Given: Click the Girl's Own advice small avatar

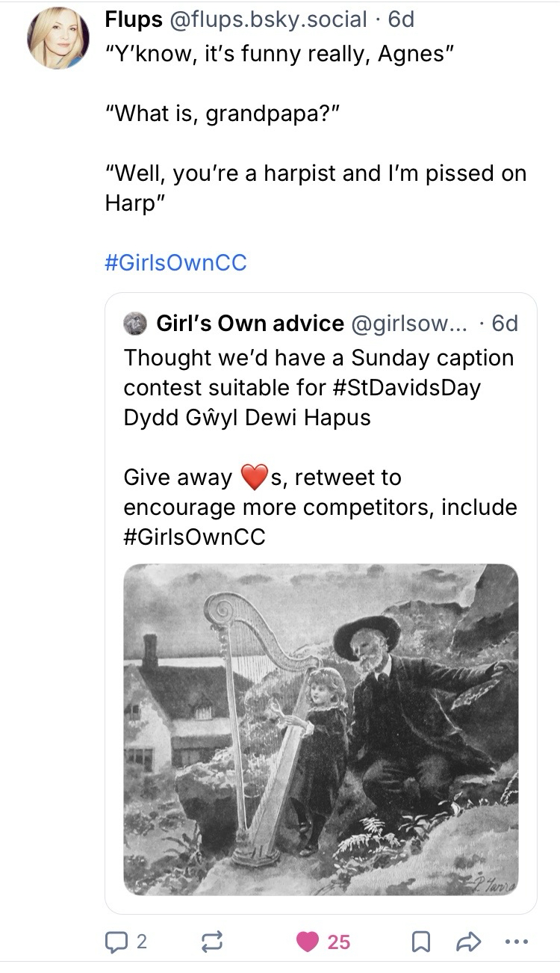Looking at the screenshot, I should (136, 323).
